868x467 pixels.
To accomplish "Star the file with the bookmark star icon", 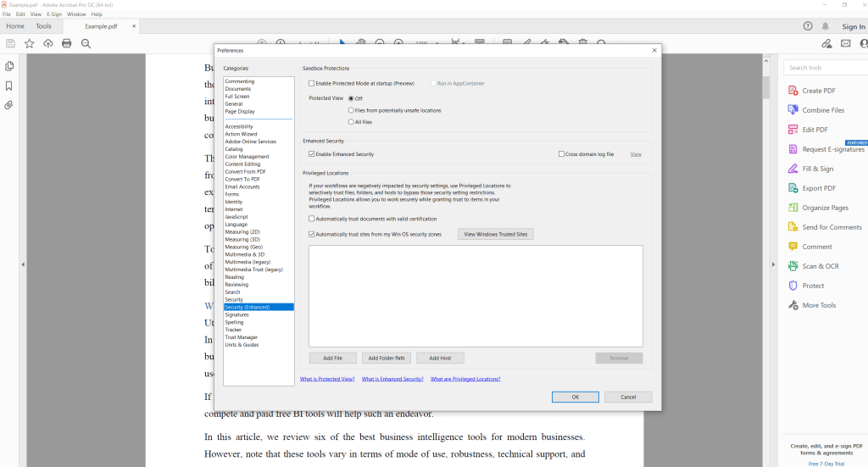I will (30, 43).
